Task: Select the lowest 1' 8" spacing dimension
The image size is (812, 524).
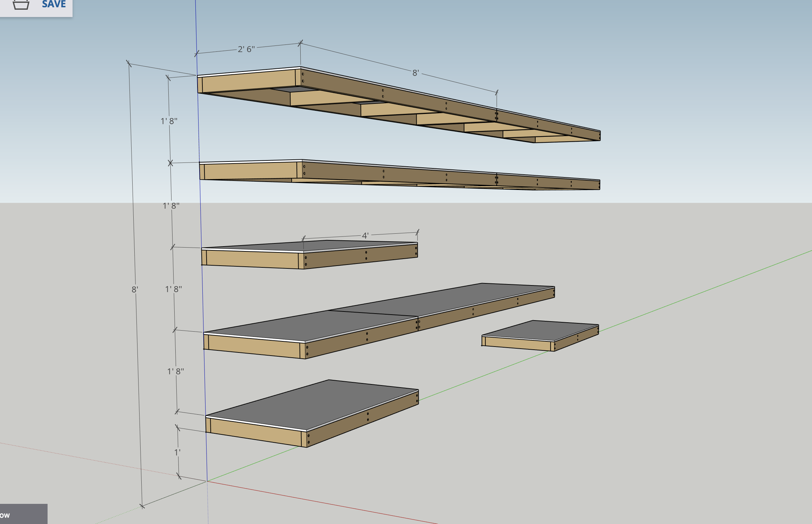Action: pos(176,371)
